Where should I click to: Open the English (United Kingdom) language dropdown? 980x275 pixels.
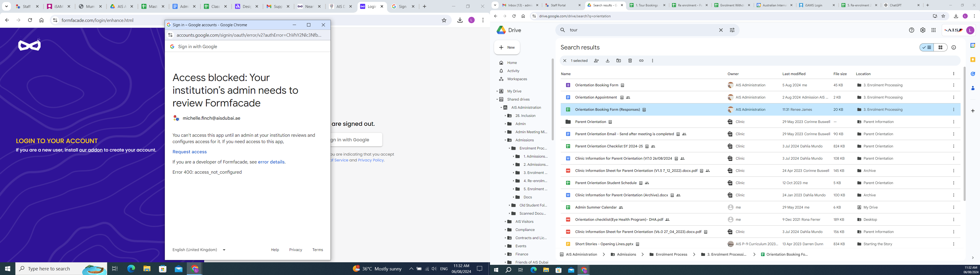(x=199, y=250)
